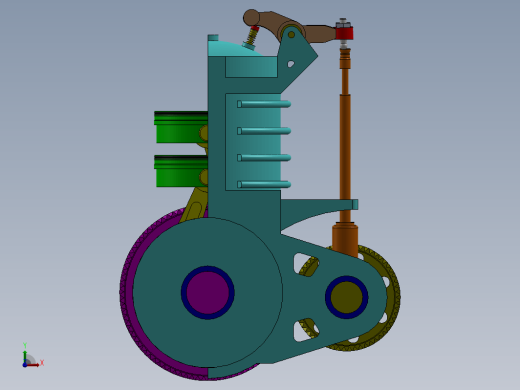Pick the small olive rocker pivot pin
Image resolution: width=520 pixels, height=390 pixels.
[x=291, y=35]
